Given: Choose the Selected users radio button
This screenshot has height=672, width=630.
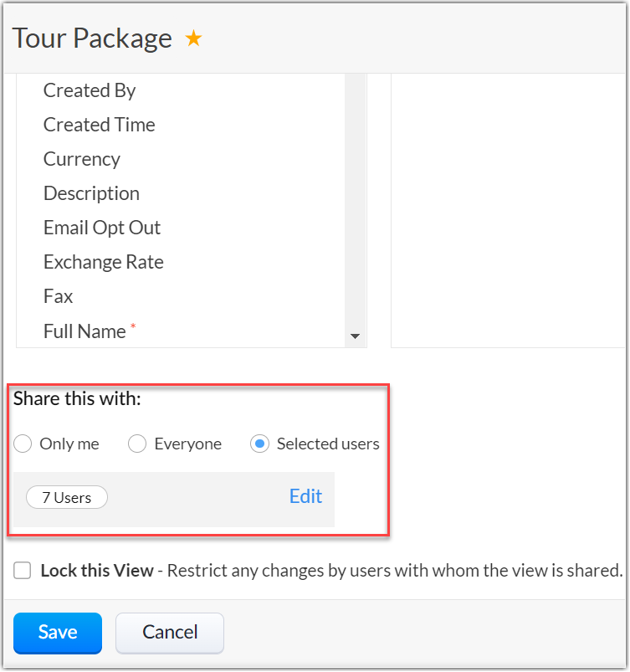Looking at the screenshot, I should (259, 444).
